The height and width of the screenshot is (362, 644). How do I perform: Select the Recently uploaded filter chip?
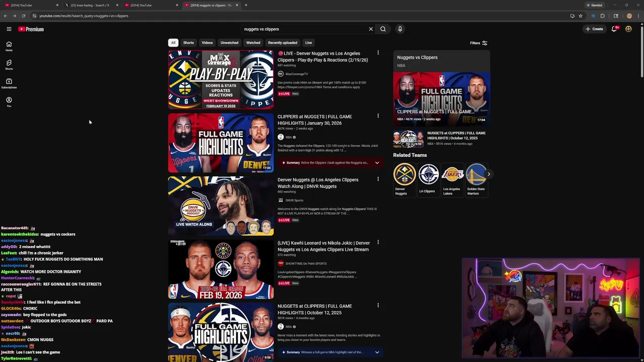pos(283,43)
